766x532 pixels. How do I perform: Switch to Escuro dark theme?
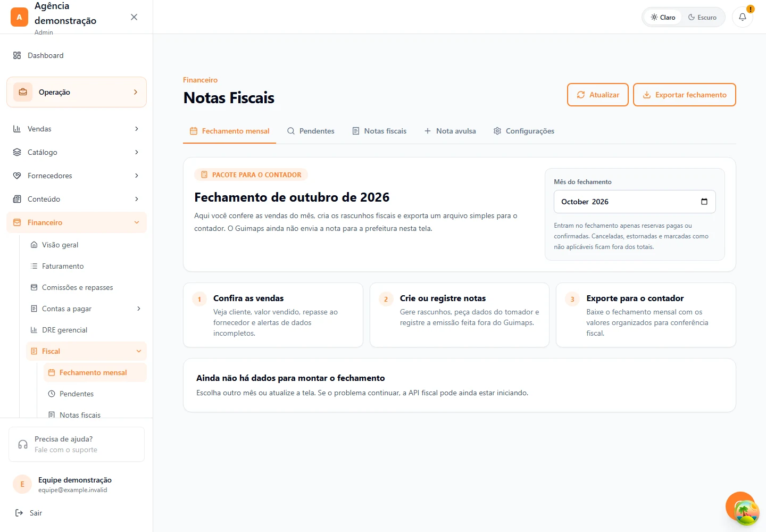[x=702, y=17]
